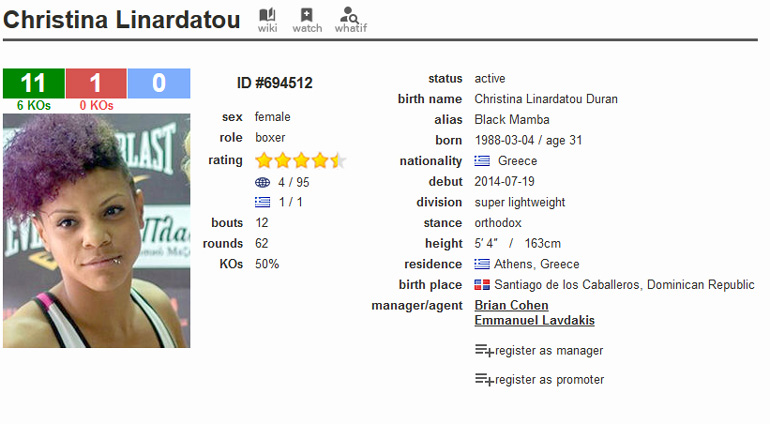Open the whatif search icon

350,15
